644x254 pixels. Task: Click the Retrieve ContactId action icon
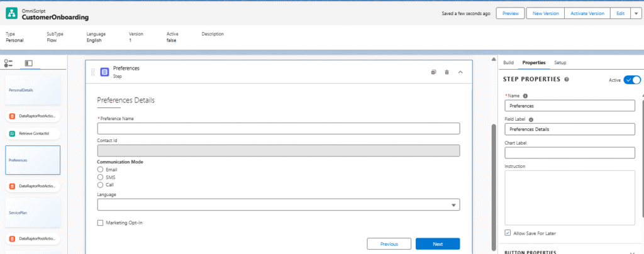tap(13, 133)
